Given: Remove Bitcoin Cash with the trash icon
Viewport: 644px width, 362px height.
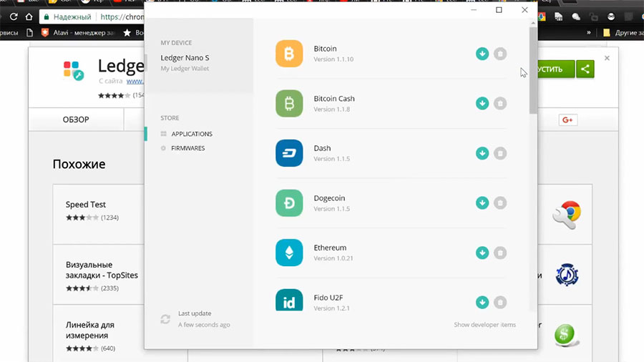Looking at the screenshot, I should point(500,104).
